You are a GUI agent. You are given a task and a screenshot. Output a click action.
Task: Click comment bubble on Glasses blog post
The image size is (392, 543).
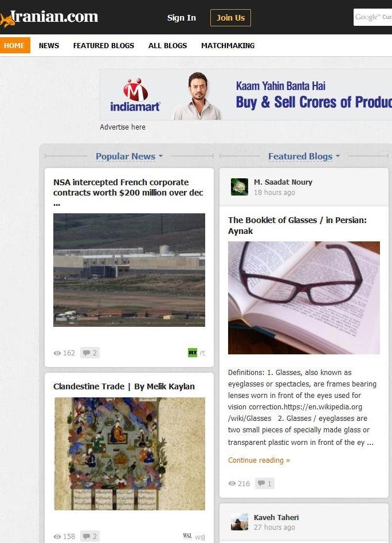(x=261, y=483)
